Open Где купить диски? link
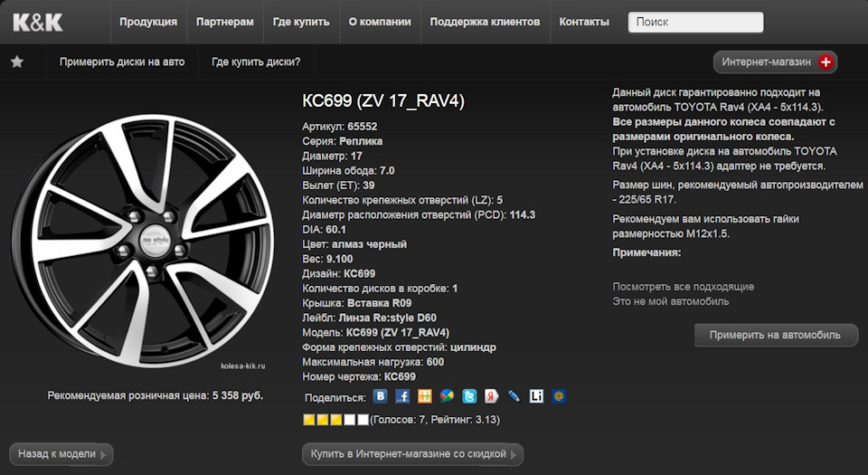The image size is (868, 475). (256, 62)
